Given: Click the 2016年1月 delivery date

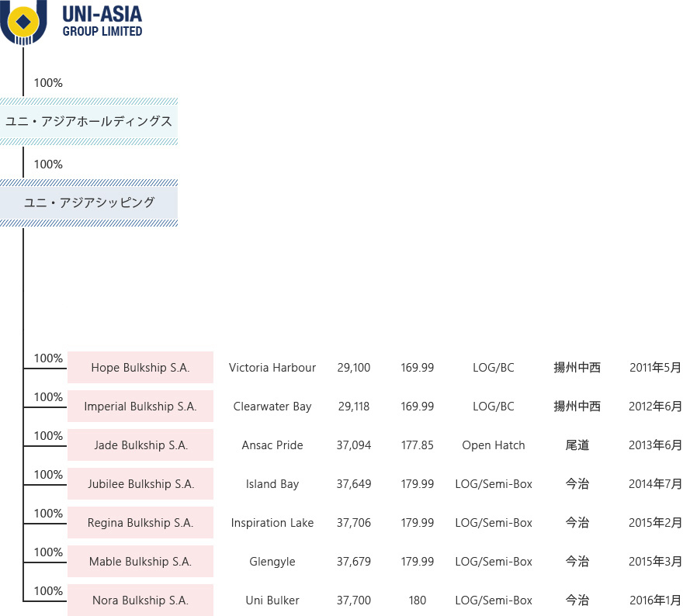Looking at the screenshot, I should click(656, 600).
